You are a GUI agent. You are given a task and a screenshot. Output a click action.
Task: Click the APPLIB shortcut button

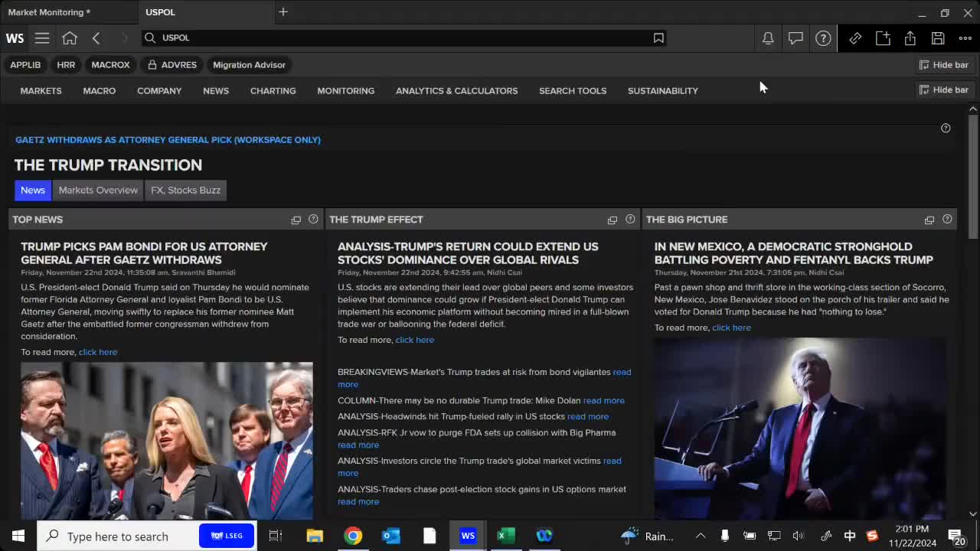coord(25,65)
